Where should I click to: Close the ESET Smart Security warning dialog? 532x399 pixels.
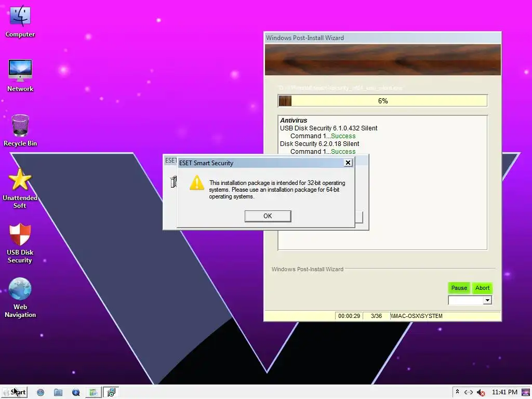(x=348, y=163)
